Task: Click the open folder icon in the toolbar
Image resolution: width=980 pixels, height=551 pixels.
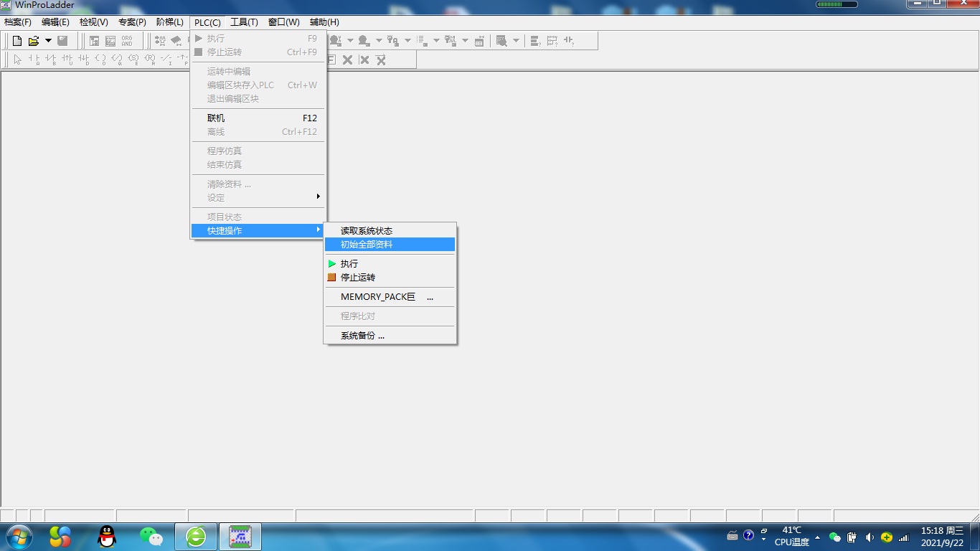Action: coord(33,41)
